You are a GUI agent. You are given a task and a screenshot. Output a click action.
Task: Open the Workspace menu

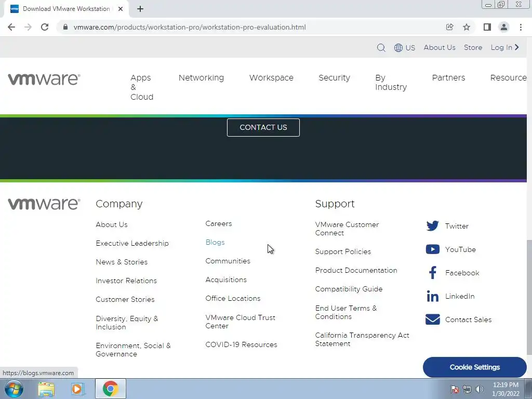271,78
